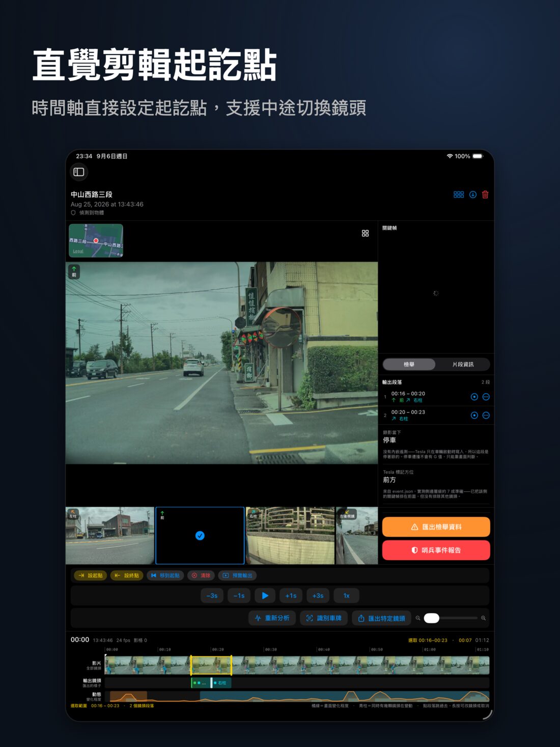Click the download circle icon in header
The width and height of the screenshot is (560, 747).
tap(473, 195)
